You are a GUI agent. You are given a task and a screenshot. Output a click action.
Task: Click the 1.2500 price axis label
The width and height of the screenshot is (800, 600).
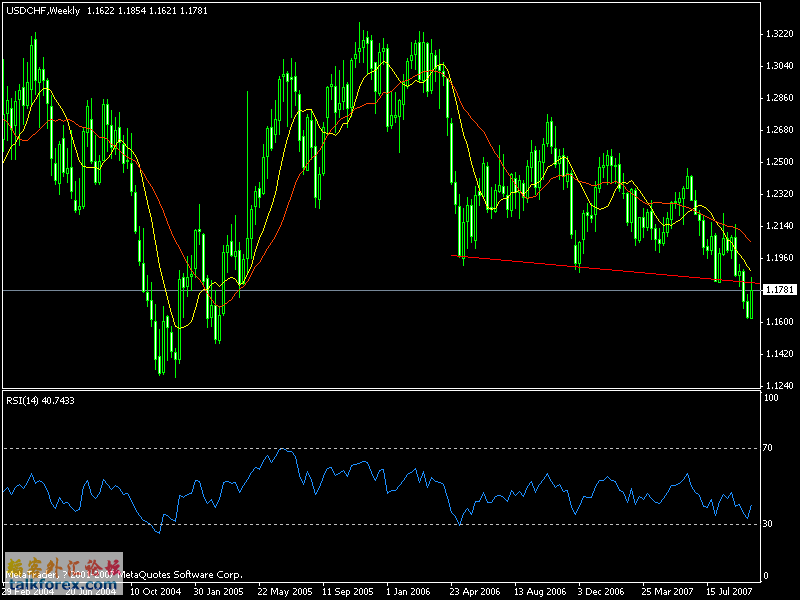coord(777,161)
